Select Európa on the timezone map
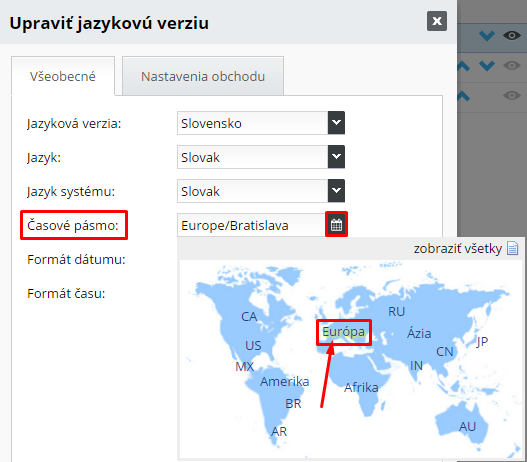Screen dimensions: 527x462 343,332
